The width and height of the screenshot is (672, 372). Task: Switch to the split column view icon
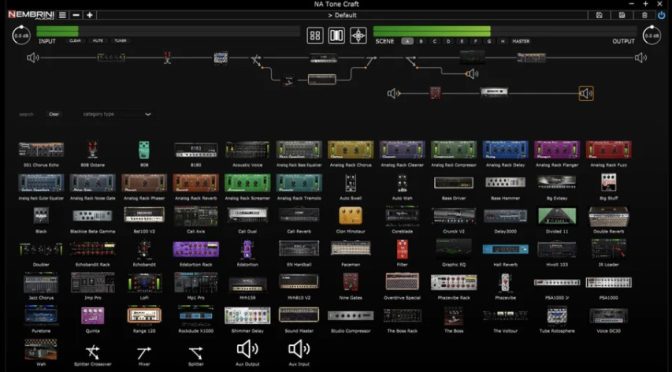[x=336, y=36]
